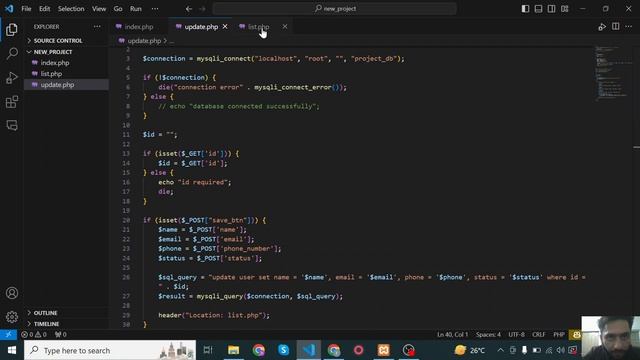Screen dimensions: 640x360
Task: Click the Windows taskbar search box
Action: click(x=110, y=350)
